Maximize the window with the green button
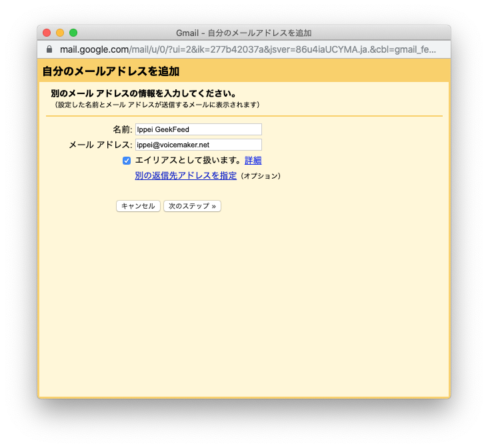The width and height of the screenshot is (488, 448). point(73,33)
